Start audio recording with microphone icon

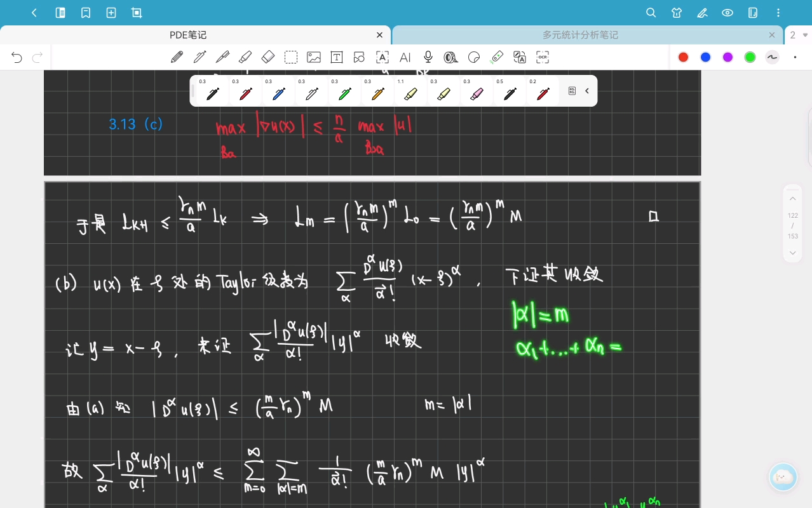(428, 57)
